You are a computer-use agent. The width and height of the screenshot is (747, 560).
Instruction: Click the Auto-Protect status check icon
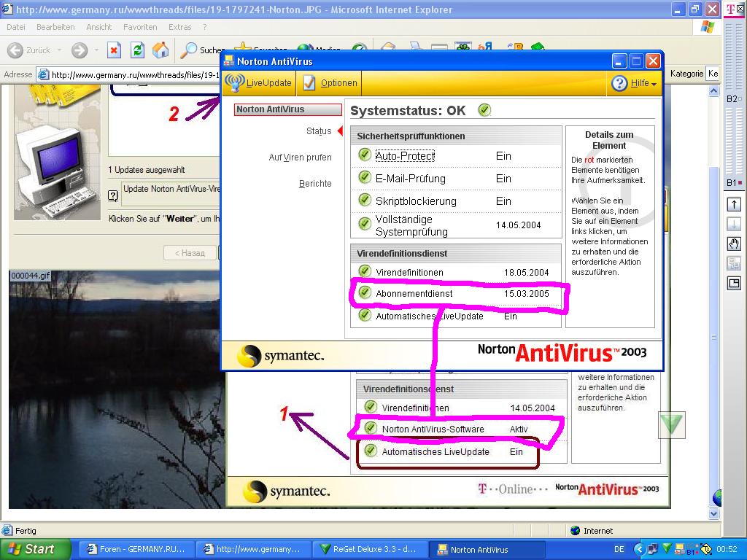[x=365, y=155]
